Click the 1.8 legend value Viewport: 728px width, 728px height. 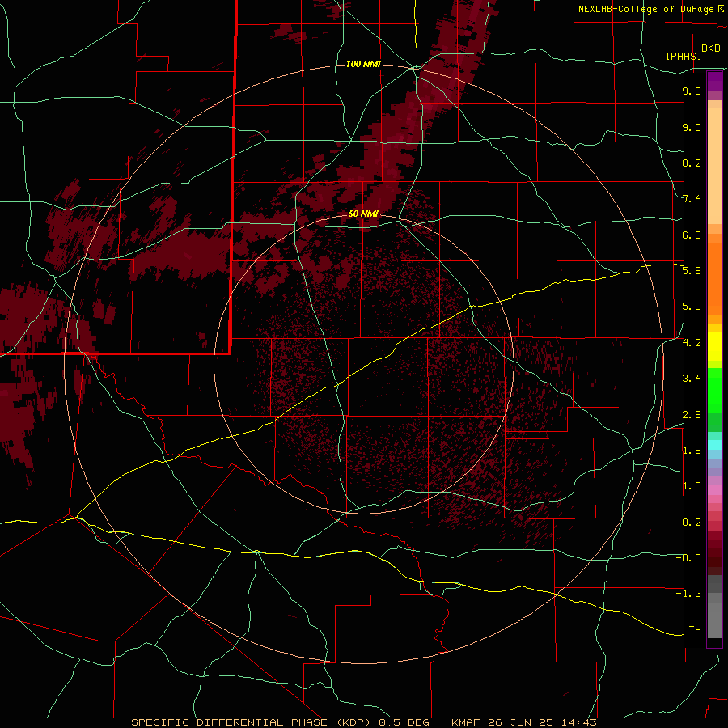coord(692,451)
